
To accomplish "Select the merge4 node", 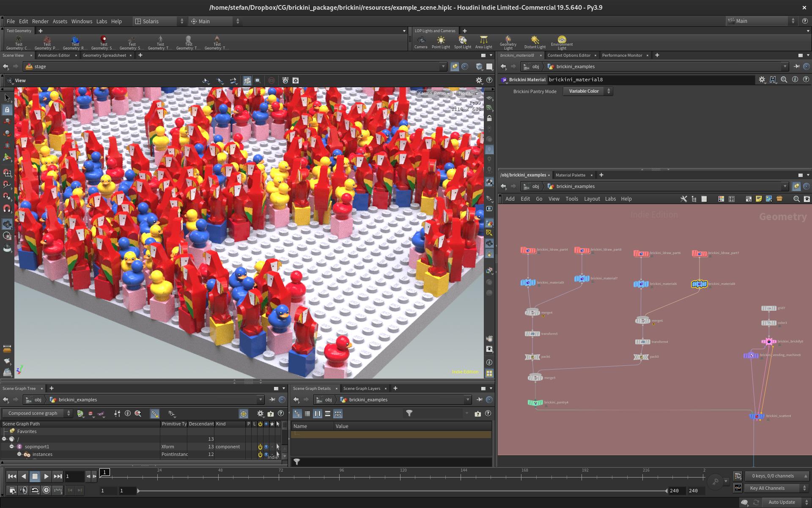I will coord(532,313).
